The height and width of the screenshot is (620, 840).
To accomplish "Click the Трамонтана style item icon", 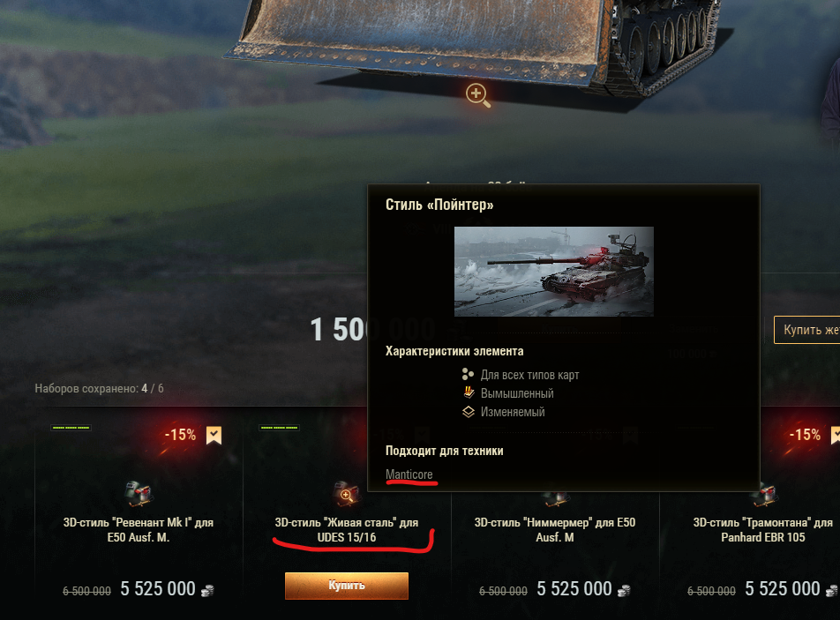I will [763, 496].
